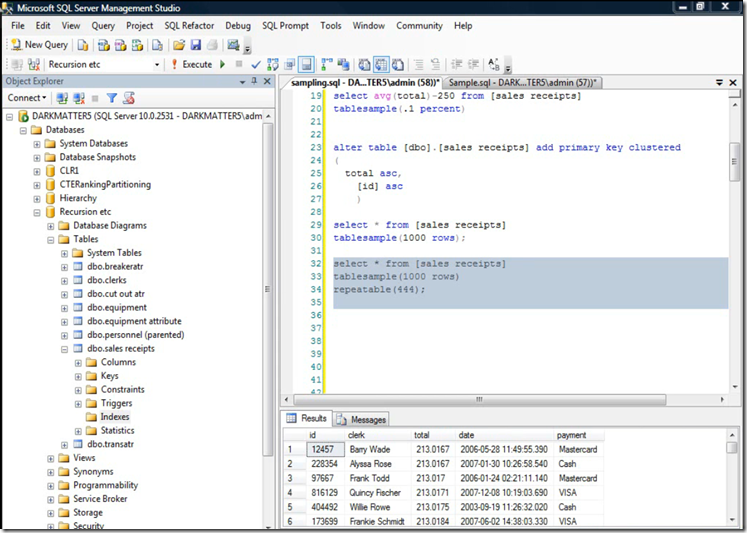Select the sampling.sql tab
The image size is (747, 533).
364,82
